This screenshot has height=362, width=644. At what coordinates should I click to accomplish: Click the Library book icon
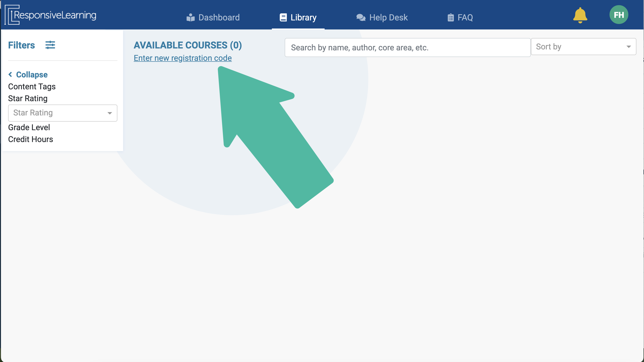pyautogui.click(x=283, y=18)
